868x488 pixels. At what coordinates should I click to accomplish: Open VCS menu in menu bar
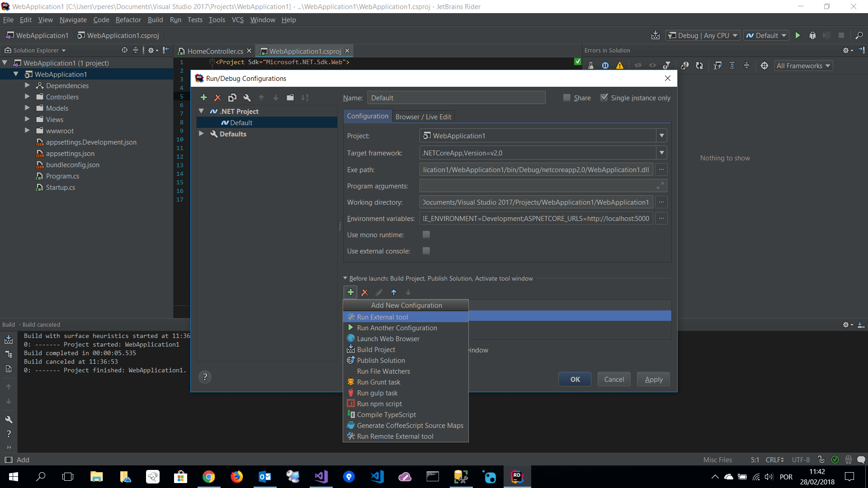pos(238,20)
